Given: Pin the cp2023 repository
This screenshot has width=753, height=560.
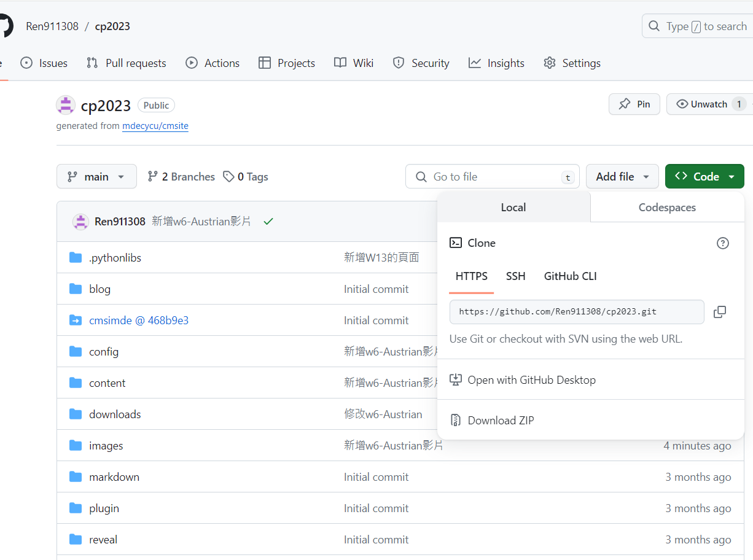Looking at the screenshot, I should [634, 104].
